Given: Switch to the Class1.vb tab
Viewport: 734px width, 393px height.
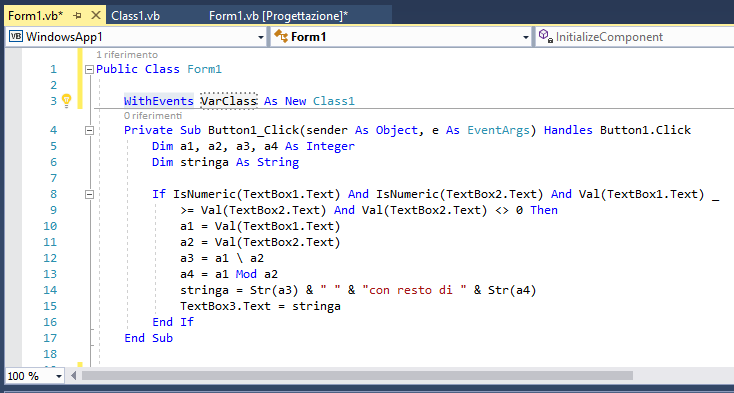Looking at the screenshot, I should click(136, 16).
